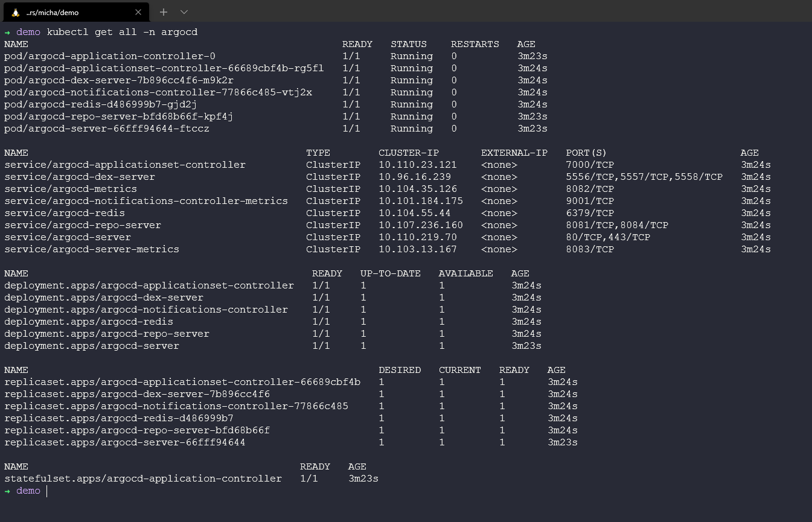This screenshot has width=812, height=522.
Task: Click the service/argocd-dex-server entry
Action: 79,177
